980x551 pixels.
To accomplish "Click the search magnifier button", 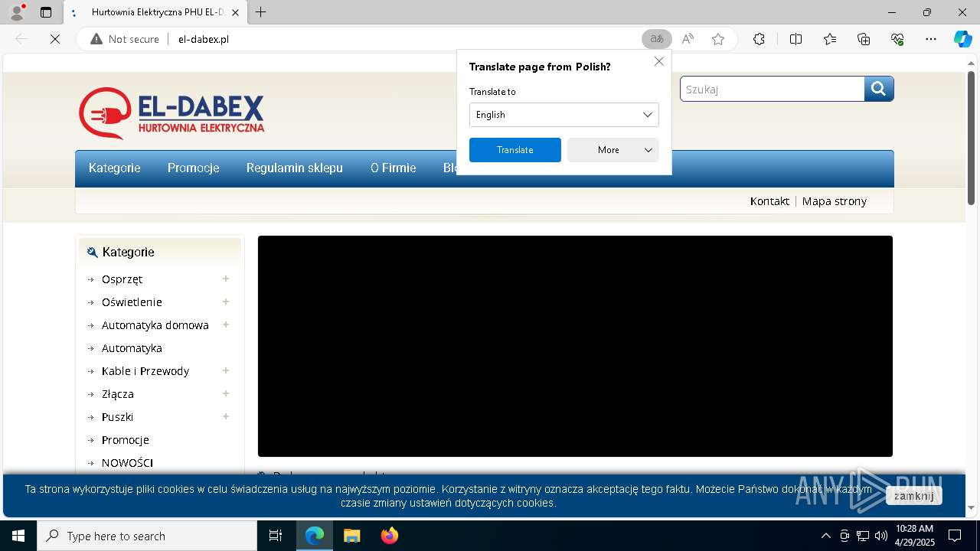I will 879,89.
